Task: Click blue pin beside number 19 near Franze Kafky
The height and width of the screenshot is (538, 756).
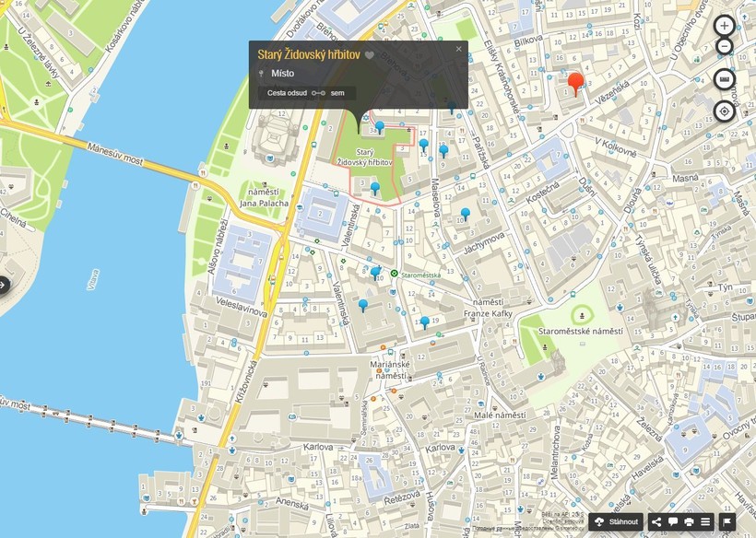Action: (425, 322)
